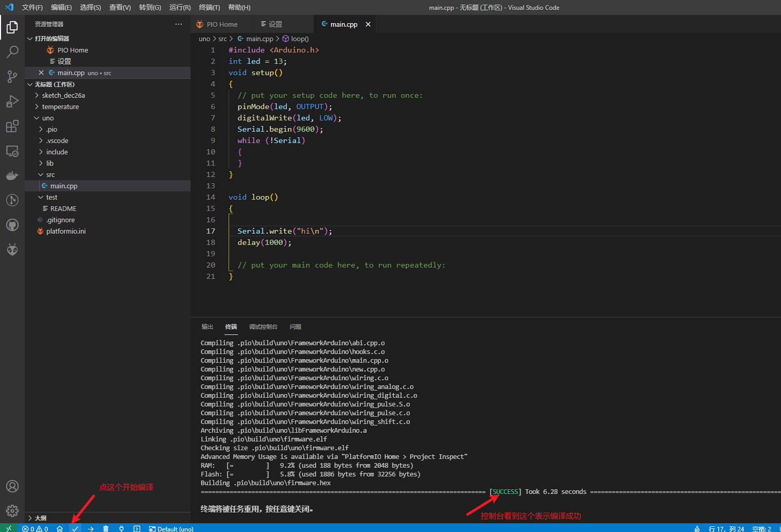Image resolution: width=781 pixels, height=532 pixels.
Task: Switch to the Problems panel tab
Action: tap(296, 327)
